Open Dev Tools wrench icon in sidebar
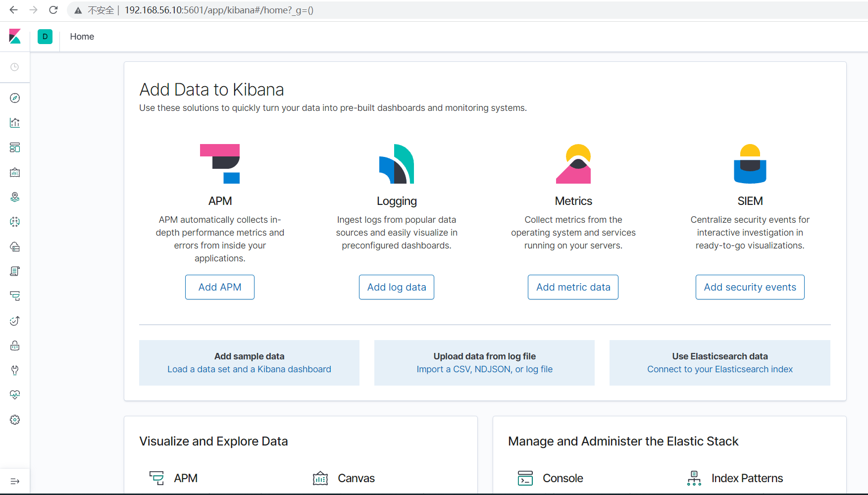Screen dimensions: 868x495 (x=15, y=370)
